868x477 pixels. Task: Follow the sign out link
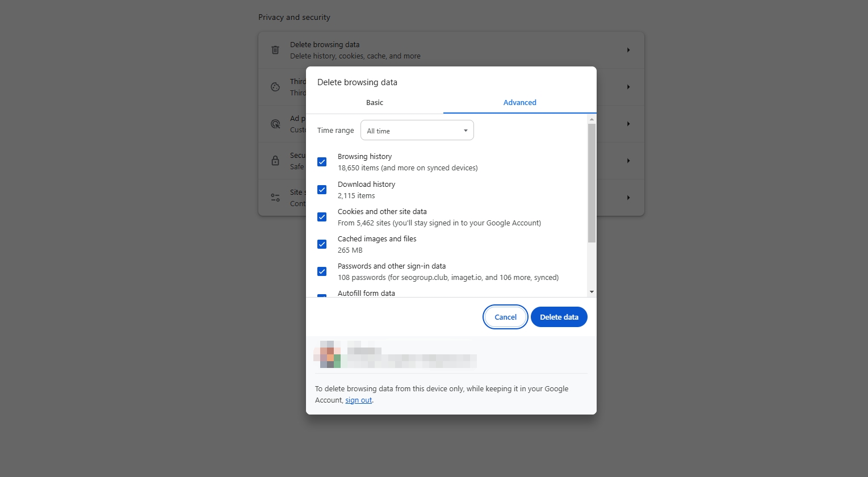(359, 400)
